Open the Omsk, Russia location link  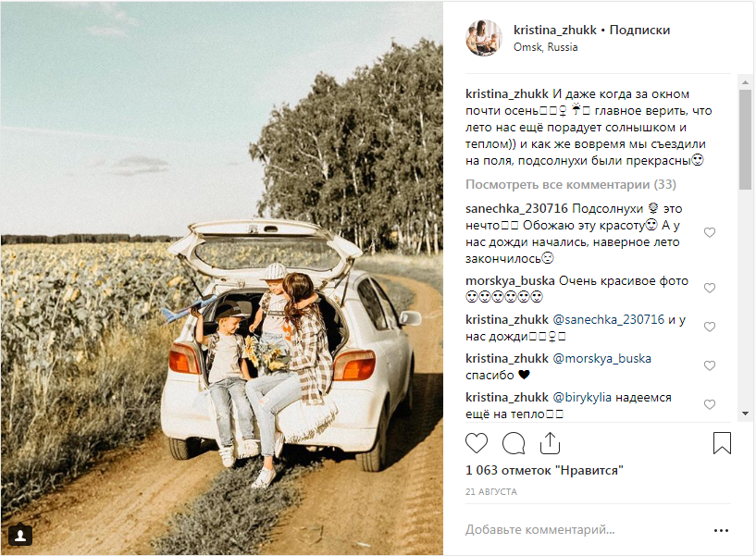(x=545, y=47)
